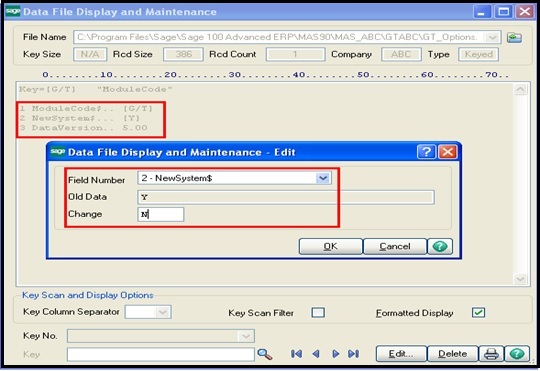Click into the Change input field

[160, 214]
